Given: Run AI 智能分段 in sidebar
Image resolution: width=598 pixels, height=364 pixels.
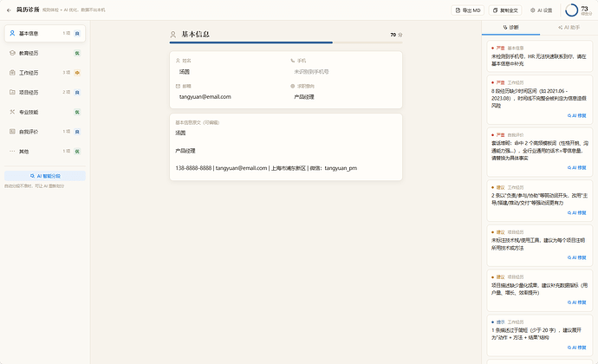Looking at the screenshot, I should [45, 176].
